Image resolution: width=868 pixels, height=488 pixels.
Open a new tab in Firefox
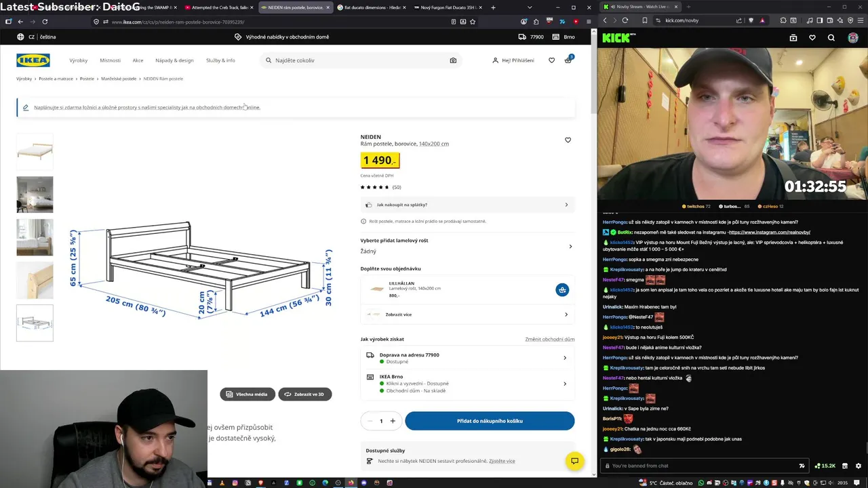point(493,7)
